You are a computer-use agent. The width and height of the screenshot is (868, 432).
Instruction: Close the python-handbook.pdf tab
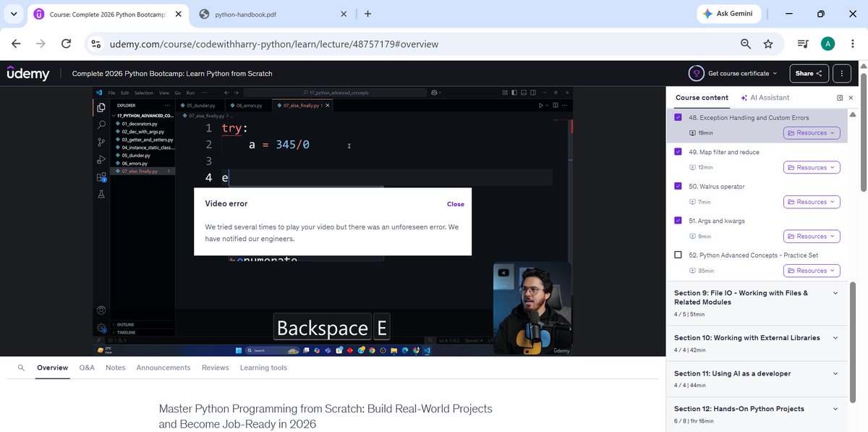[344, 14]
